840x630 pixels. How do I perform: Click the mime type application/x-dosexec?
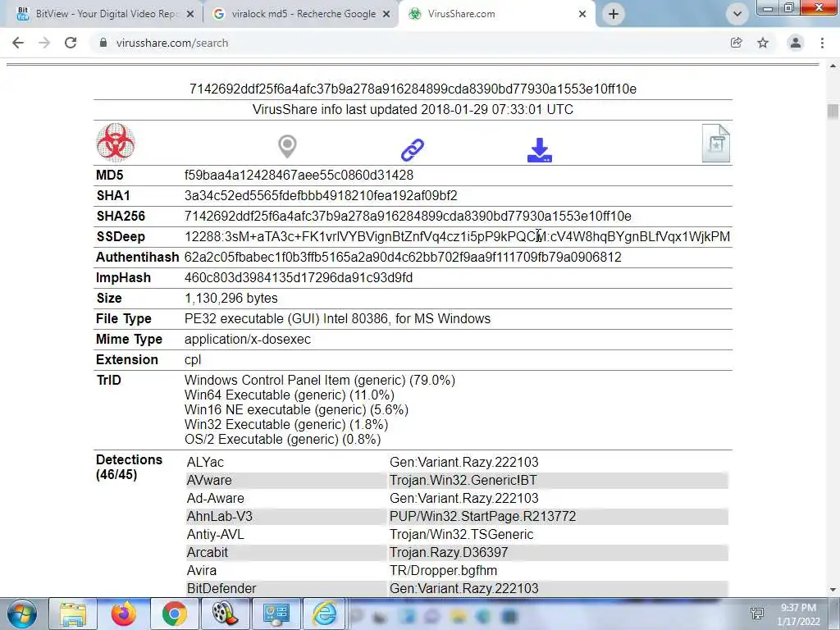(248, 339)
